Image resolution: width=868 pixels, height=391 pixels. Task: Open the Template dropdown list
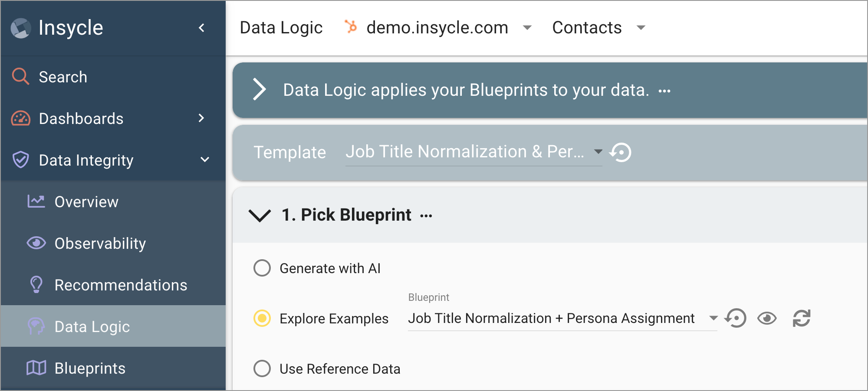[473, 152]
